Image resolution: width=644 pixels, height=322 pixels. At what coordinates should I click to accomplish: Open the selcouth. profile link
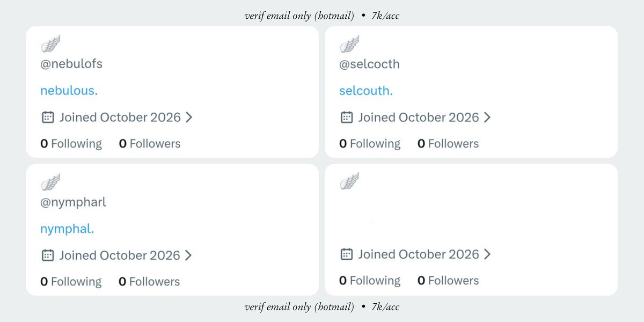[366, 91]
